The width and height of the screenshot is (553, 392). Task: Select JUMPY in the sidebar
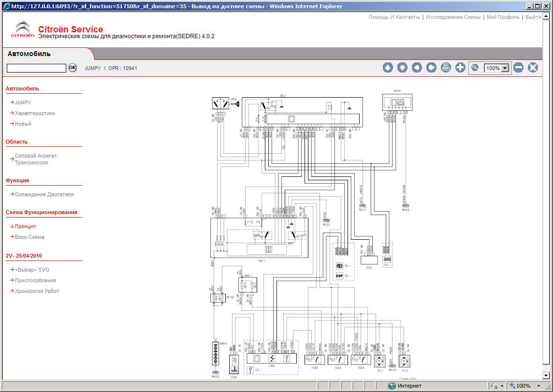coord(23,102)
